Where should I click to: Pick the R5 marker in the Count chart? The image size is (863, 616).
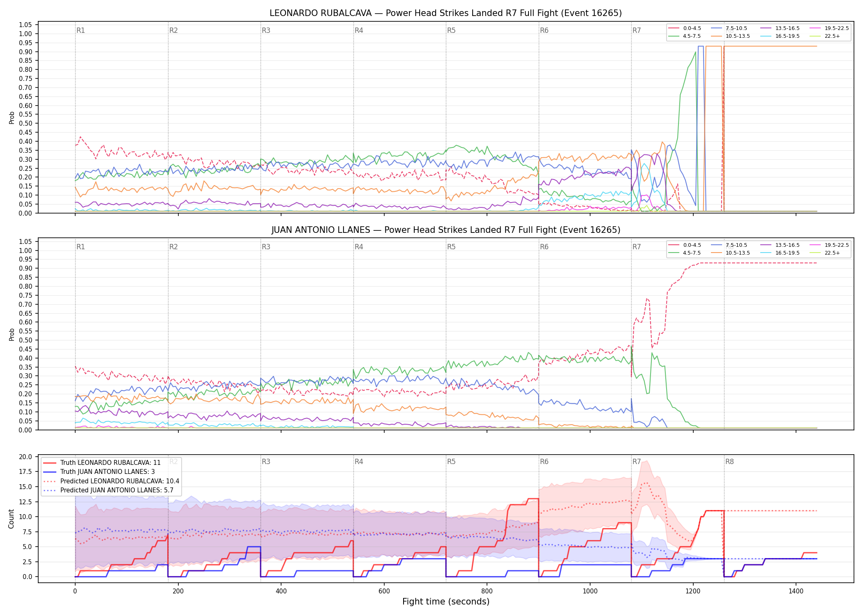451,462
